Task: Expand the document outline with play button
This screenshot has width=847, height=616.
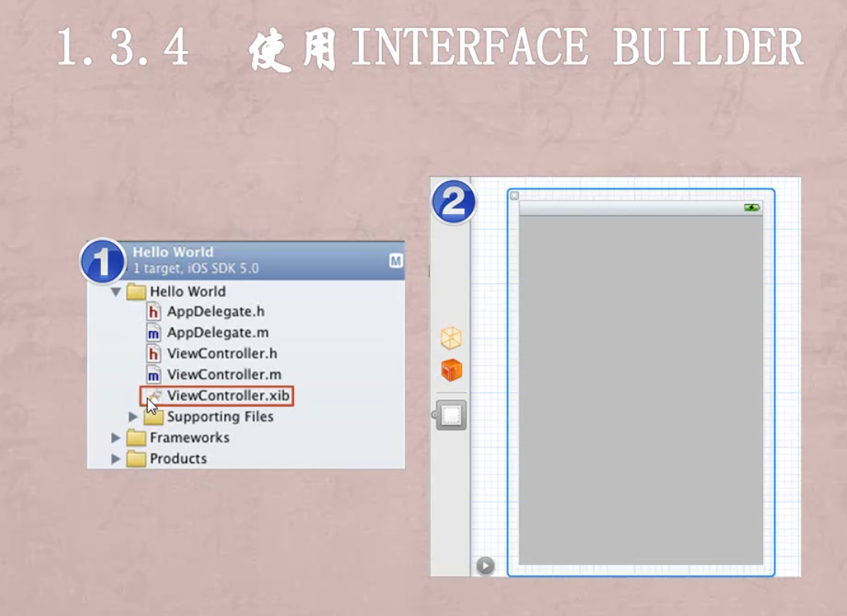Action: [x=485, y=566]
